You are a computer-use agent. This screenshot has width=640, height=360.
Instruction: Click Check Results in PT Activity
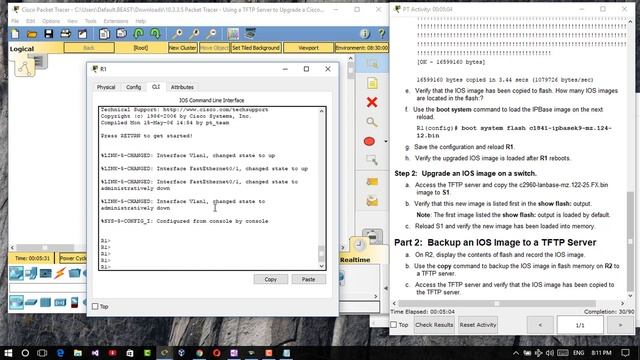click(434, 325)
